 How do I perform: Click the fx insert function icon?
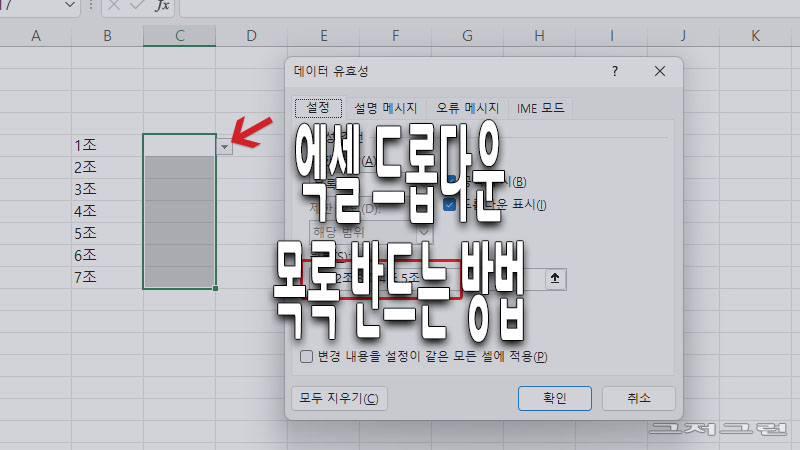pyautogui.click(x=162, y=6)
